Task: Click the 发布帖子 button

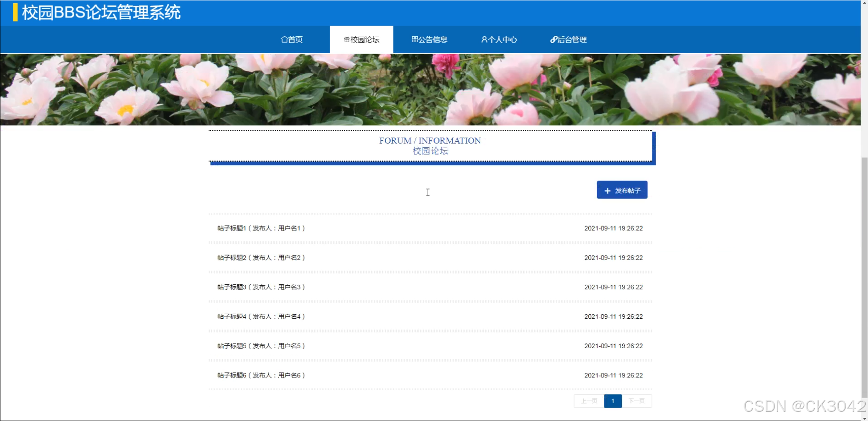Action: pos(622,190)
